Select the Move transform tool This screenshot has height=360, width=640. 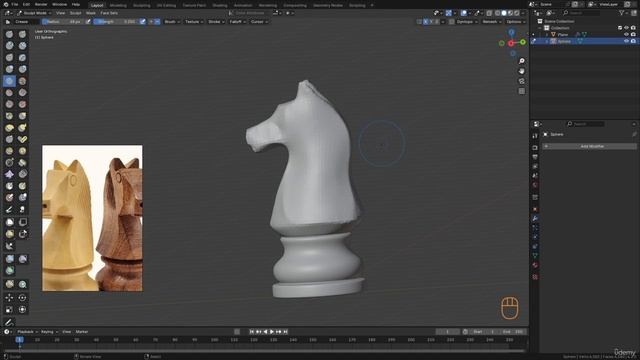pyautogui.click(x=9, y=298)
